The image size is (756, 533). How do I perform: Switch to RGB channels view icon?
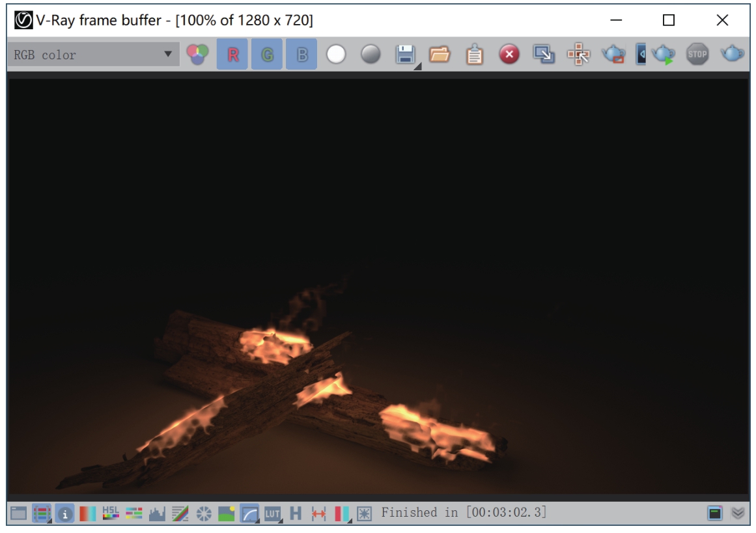[x=197, y=55]
